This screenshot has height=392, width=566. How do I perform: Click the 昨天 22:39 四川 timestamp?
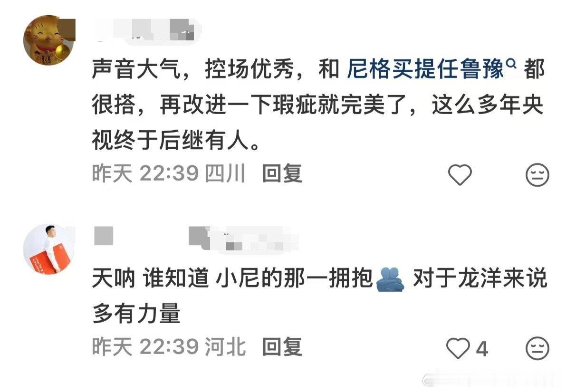point(169,173)
